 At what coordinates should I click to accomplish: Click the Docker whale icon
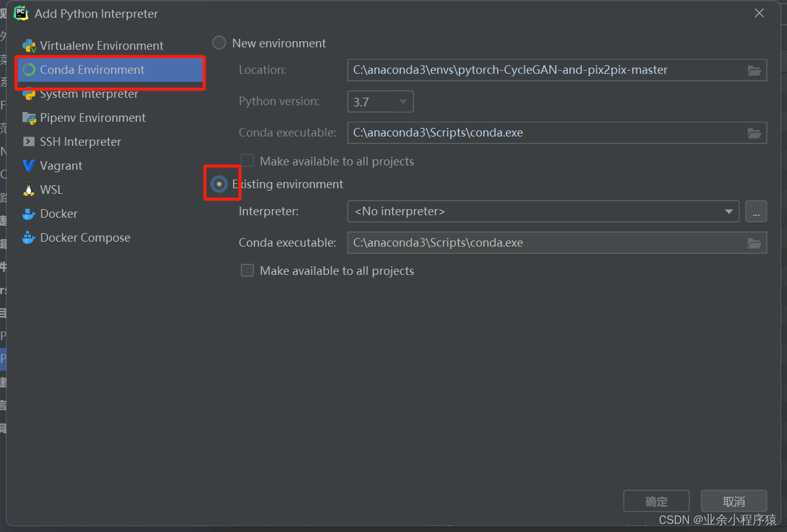(x=29, y=213)
